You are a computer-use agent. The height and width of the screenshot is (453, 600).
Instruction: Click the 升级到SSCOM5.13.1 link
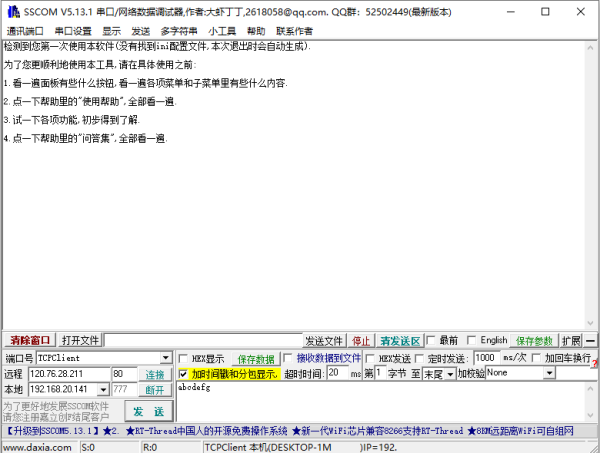point(53,431)
